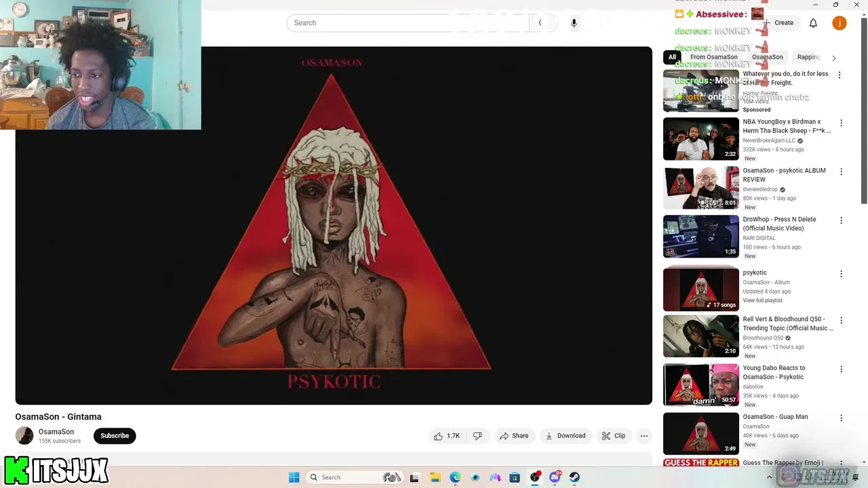868x488 pixels.
Task: Click 'DroWhop - Press N Delete' title
Action: 779,224
